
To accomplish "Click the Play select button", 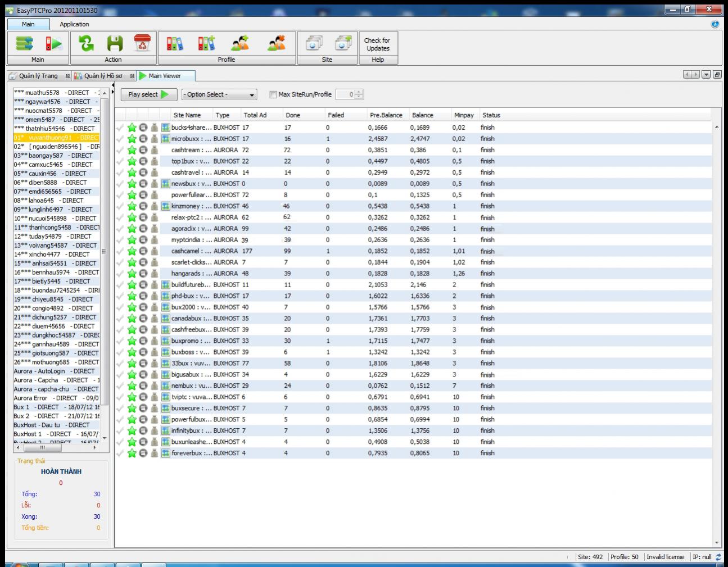I will coord(148,94).
